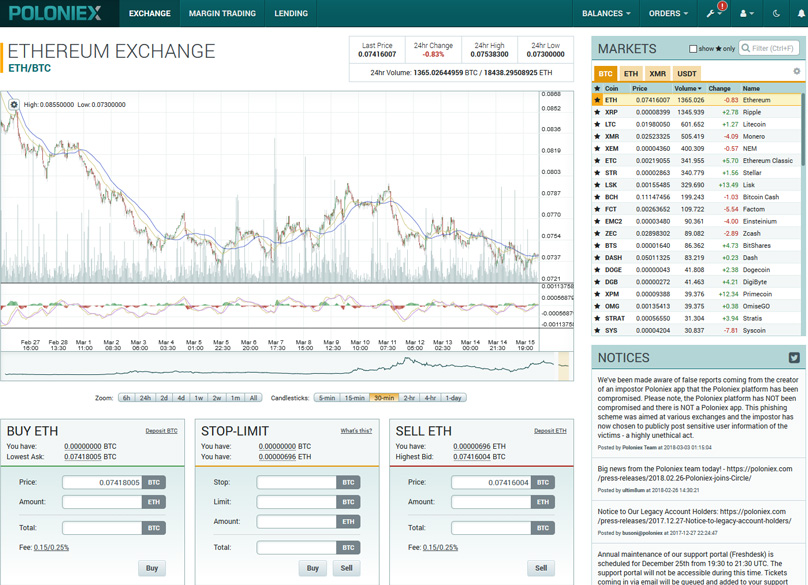808x585 pixels.
Task: Select 2-hr candlesticks
Action: [409, 398]
